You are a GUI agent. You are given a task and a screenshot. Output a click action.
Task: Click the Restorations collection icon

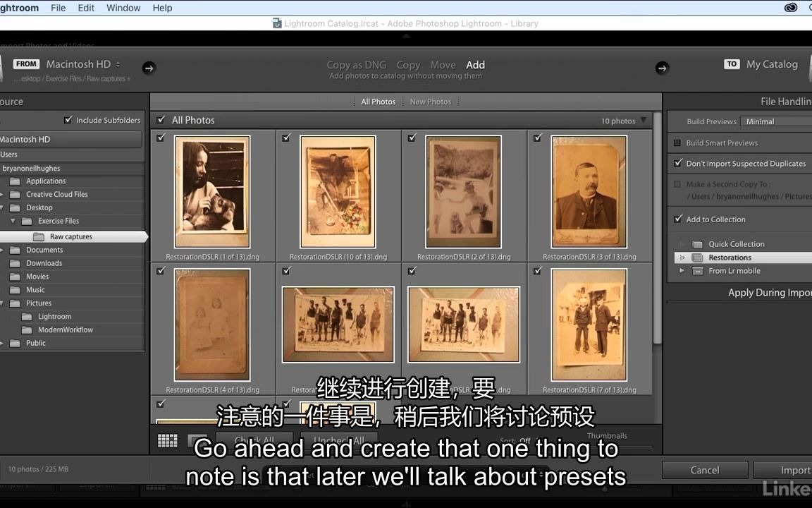[696, 257]
